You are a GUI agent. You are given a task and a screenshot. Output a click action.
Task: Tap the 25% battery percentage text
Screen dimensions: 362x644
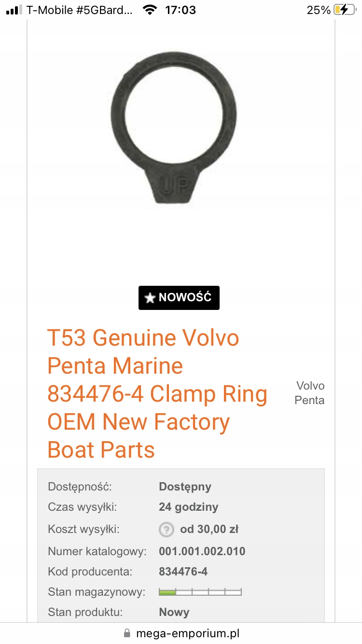319,10
